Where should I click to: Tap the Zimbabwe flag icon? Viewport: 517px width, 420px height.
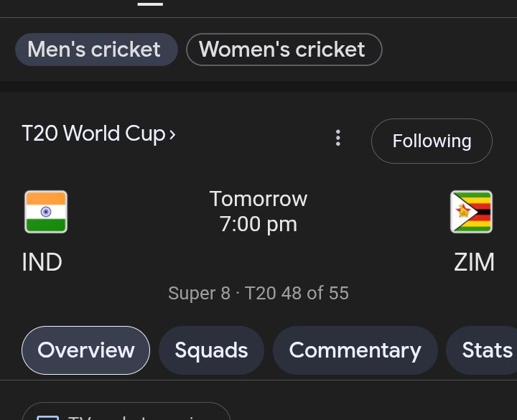coord(471,212)
